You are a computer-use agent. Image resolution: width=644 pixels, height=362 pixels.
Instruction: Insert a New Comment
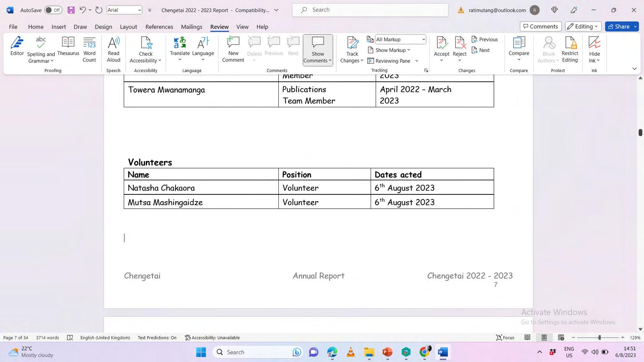click(233, 49)
